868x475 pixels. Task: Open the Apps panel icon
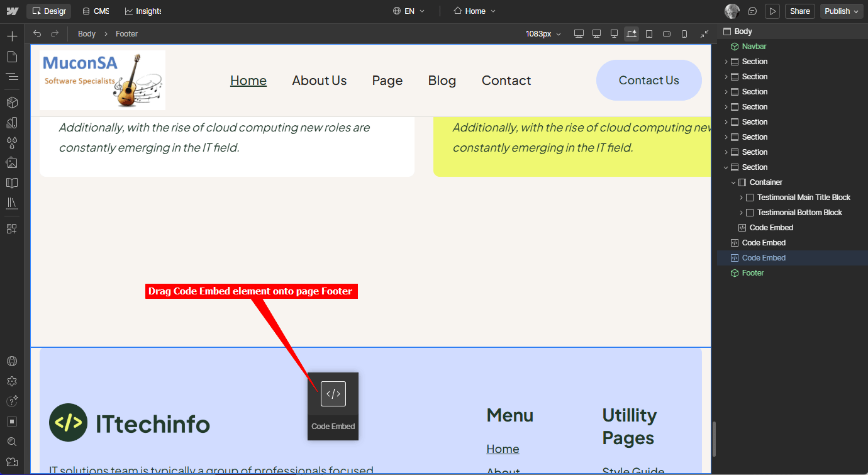12,228
